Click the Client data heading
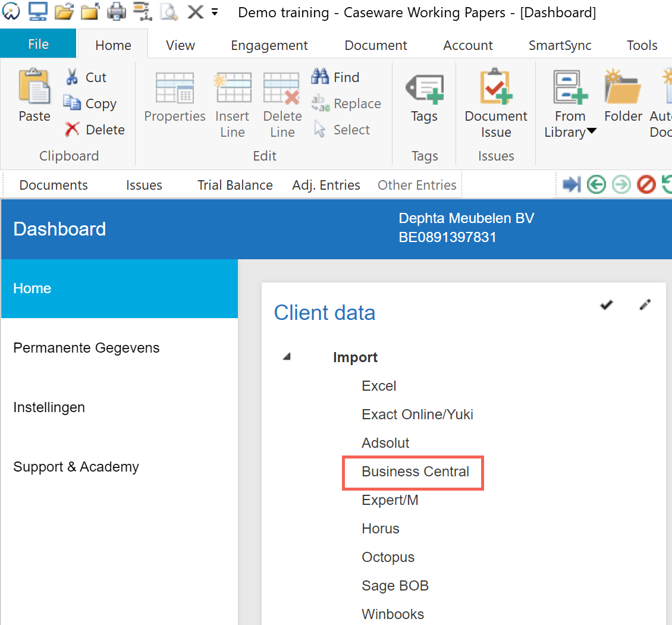672x625 pixels. point(325,313)
